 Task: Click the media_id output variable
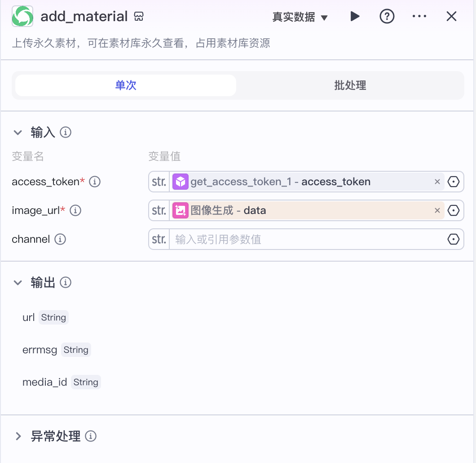[x=44, y=382]
